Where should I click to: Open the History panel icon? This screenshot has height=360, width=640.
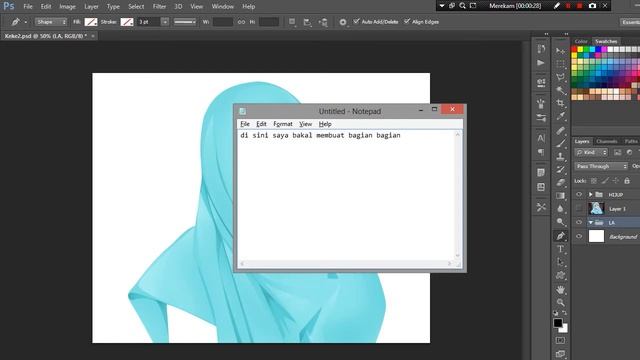tap(541, 49)
